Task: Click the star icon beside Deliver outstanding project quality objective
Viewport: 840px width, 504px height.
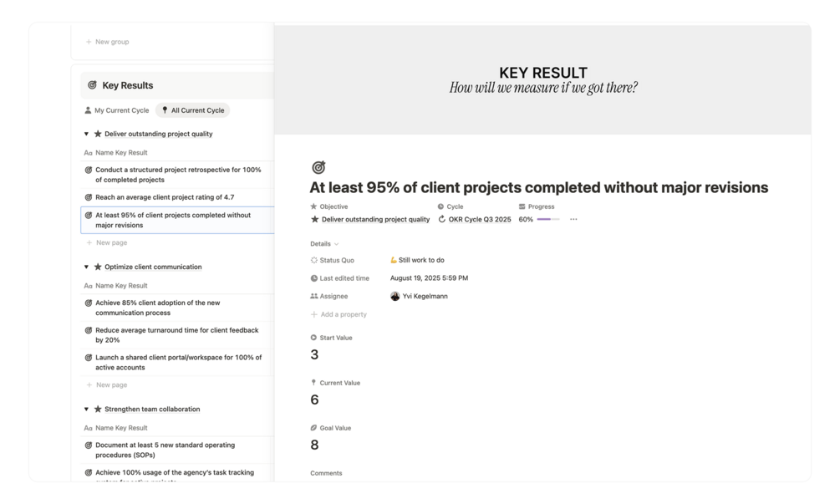Action: coord(314,220)
